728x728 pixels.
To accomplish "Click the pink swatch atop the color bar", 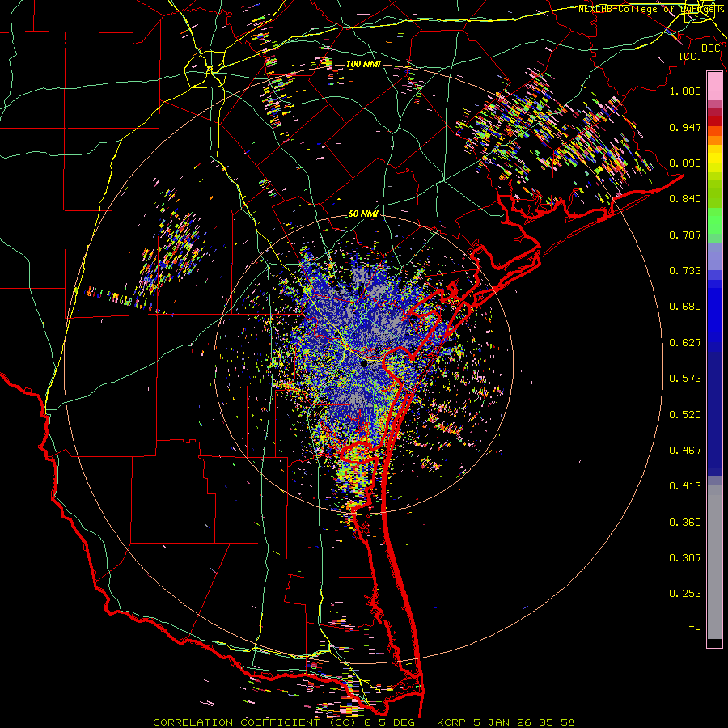I will click(714, 87).
